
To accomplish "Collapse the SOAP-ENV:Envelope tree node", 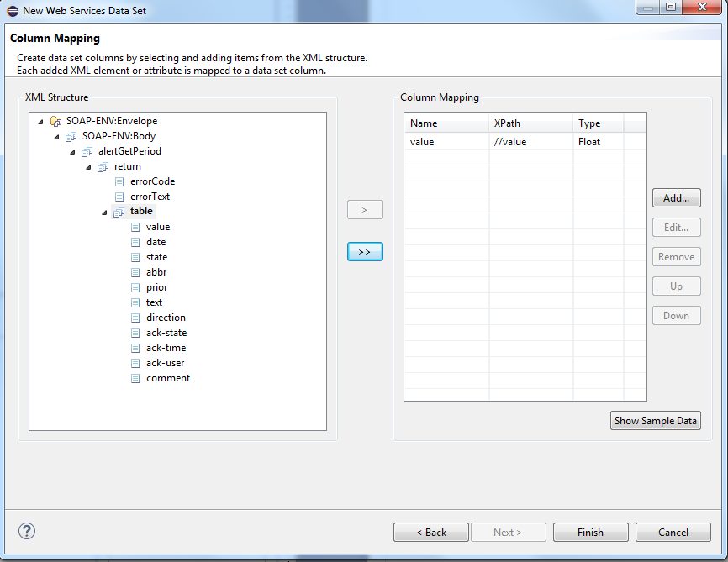I will click(40, 121).
